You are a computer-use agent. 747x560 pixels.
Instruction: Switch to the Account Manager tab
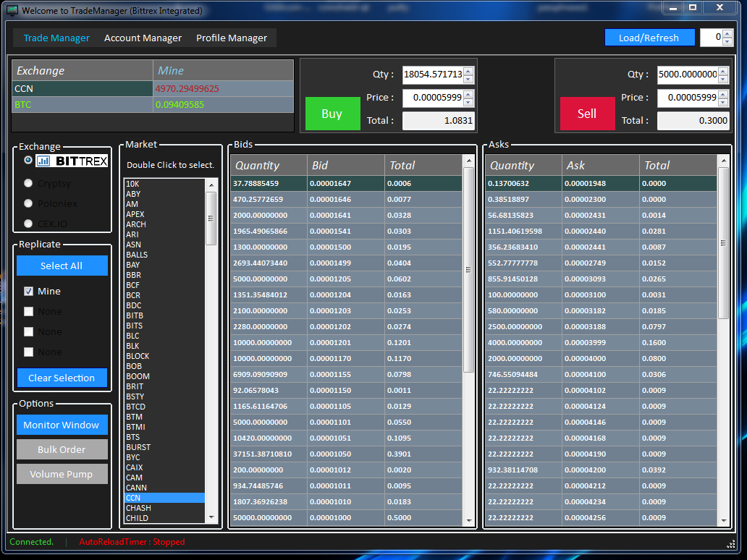[143, 38]
